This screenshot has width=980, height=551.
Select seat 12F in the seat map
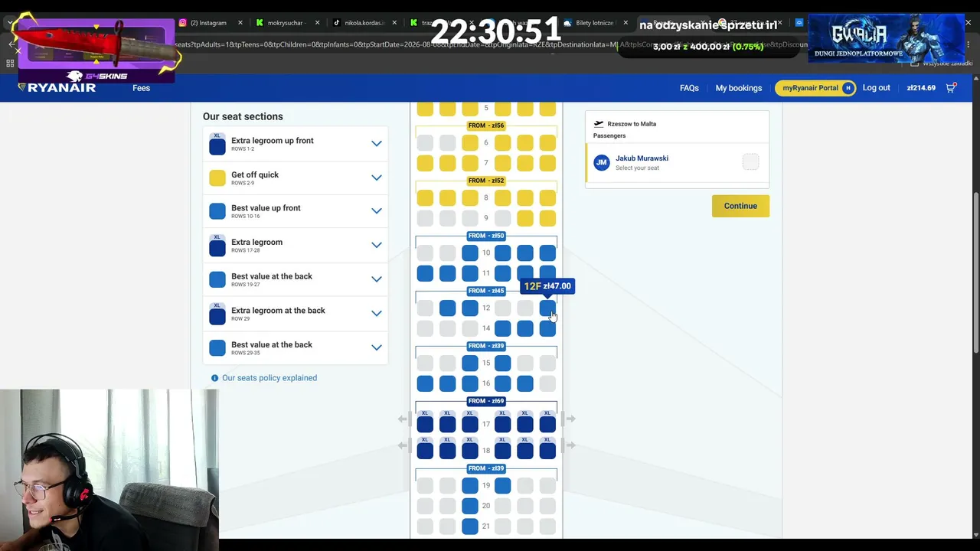[x=547, y=308]
